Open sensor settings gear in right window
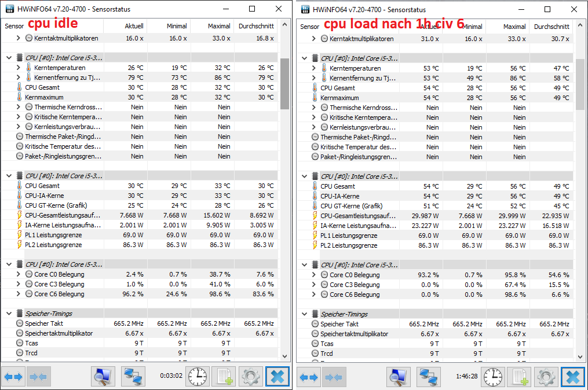The height and width of the screenshot is (390, 588). tap(546, 377)
